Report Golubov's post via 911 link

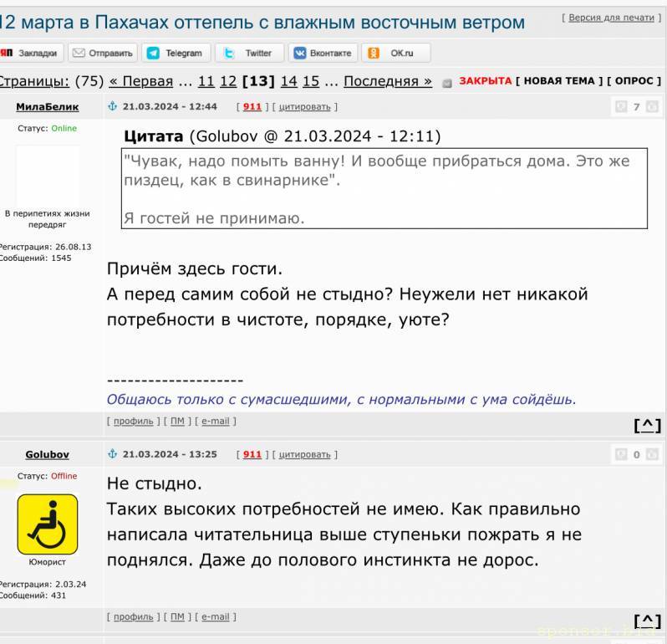252,454
